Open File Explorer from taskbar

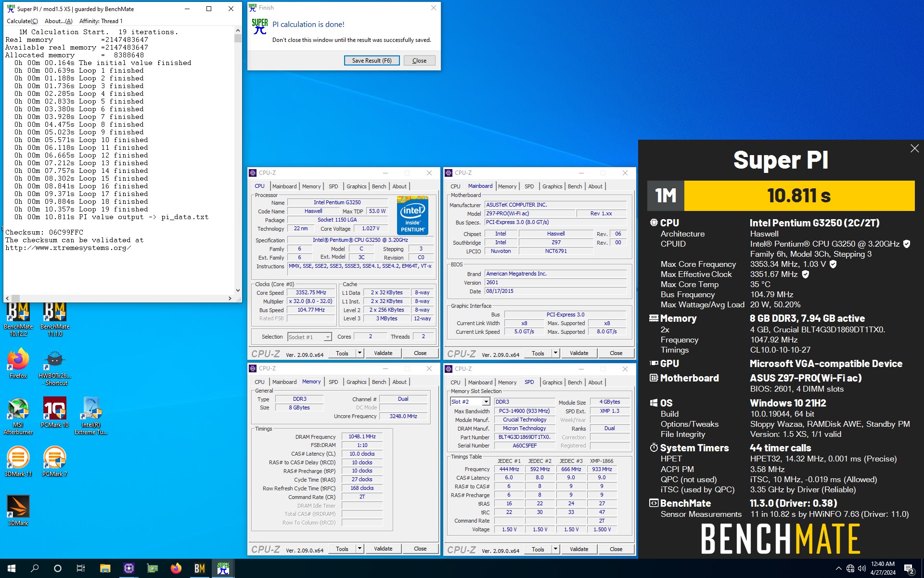coord(105,568)
